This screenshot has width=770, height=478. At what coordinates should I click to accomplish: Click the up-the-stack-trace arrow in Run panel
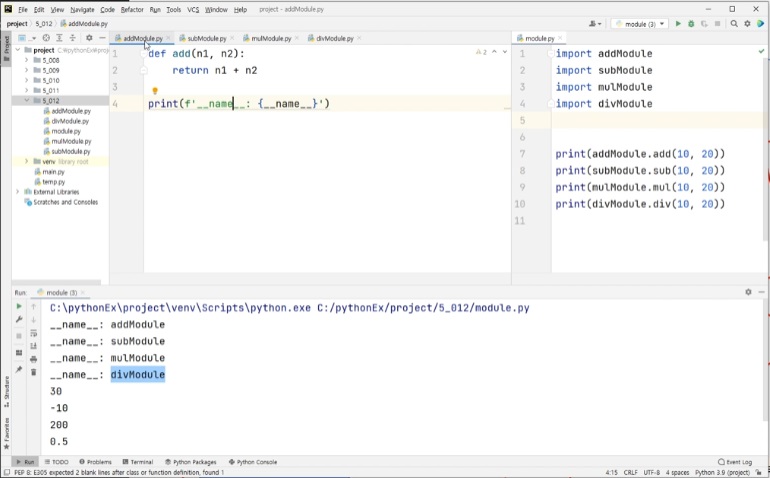(x=33, y=307)
